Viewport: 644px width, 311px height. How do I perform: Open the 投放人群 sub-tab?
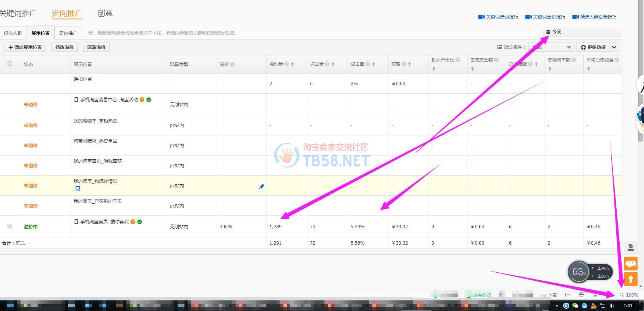13,33
